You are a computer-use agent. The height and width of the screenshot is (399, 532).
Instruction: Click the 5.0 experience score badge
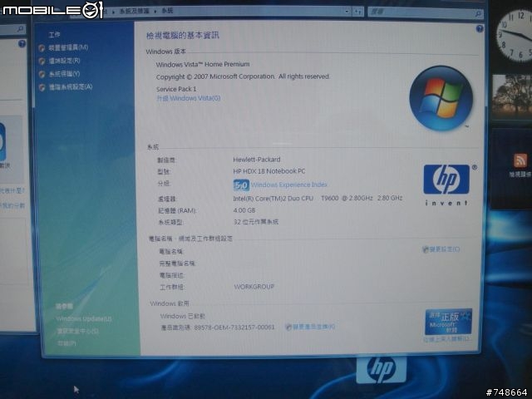coord(241,185)
